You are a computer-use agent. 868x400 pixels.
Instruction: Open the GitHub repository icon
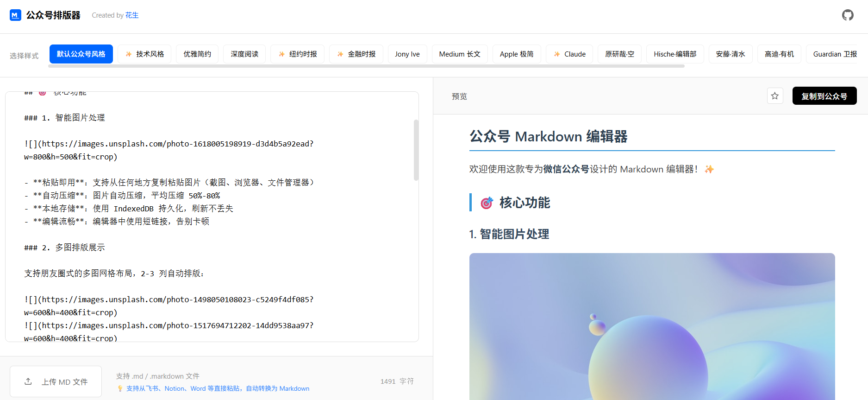click(847, 15)
